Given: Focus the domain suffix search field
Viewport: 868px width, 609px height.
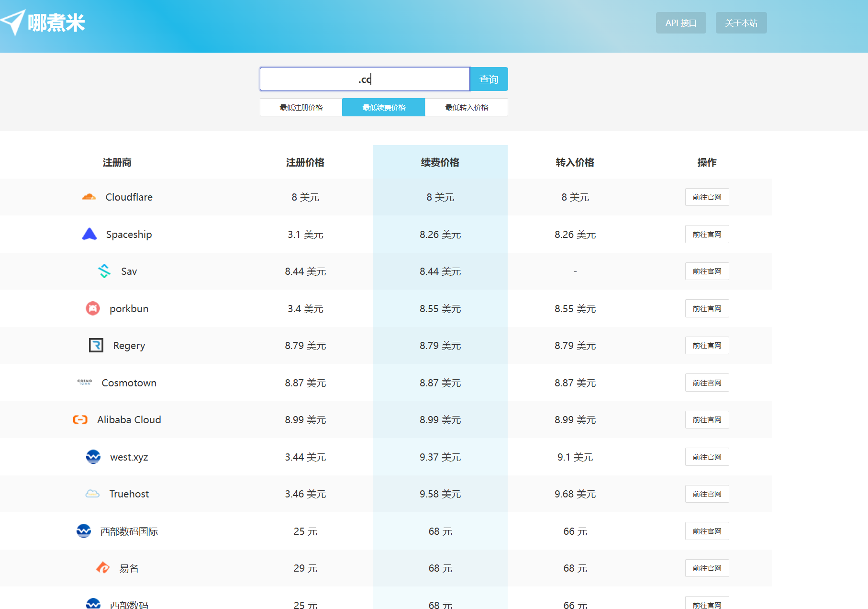Looking at the screenshot, I should tap(365, 79).
